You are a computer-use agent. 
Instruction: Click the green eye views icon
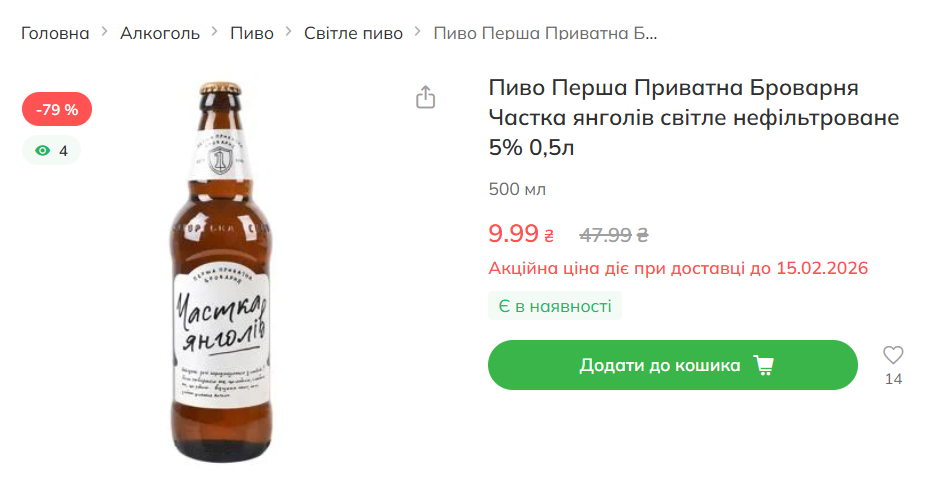pyautogui.click(x=42, y=151)
